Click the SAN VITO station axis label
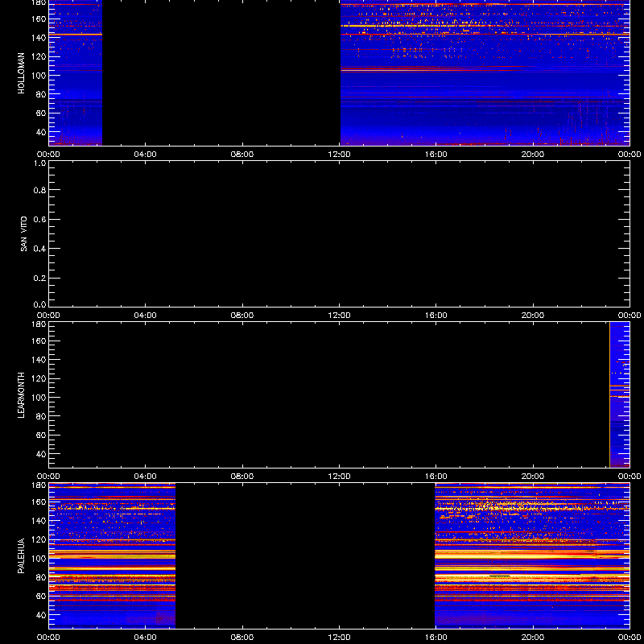 (23, 233)
